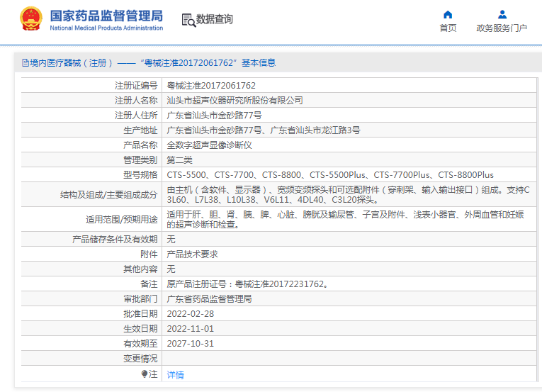Click the 注册人名称 label
The width and height of the screenshot is (542, 392).
[x=136, y=101]
